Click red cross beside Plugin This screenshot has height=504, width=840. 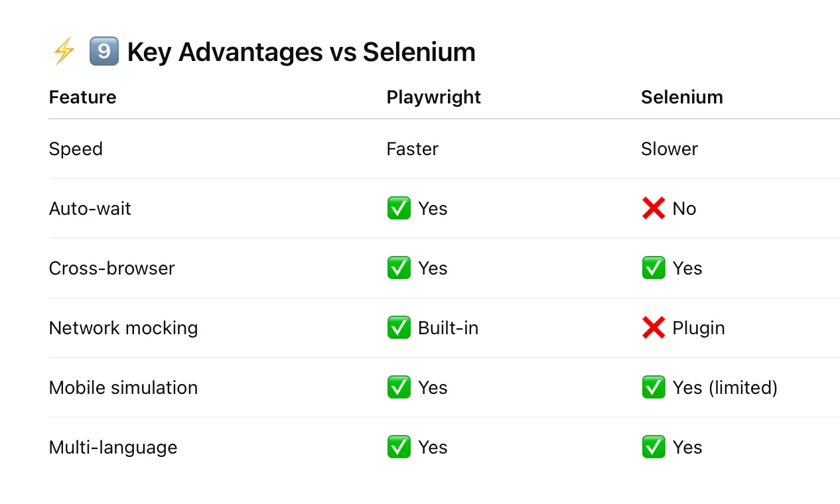654,328
